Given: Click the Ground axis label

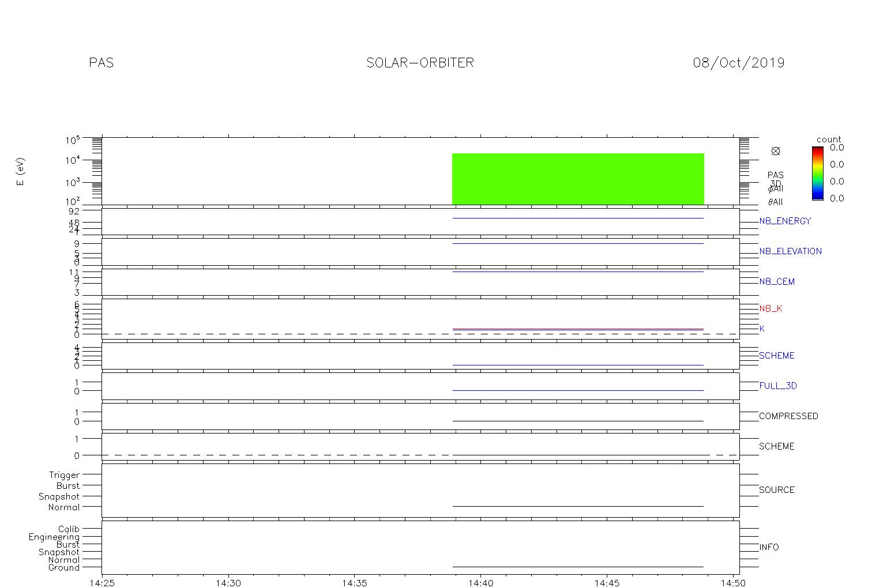Looking at the screenshot, I should [64, 567].
